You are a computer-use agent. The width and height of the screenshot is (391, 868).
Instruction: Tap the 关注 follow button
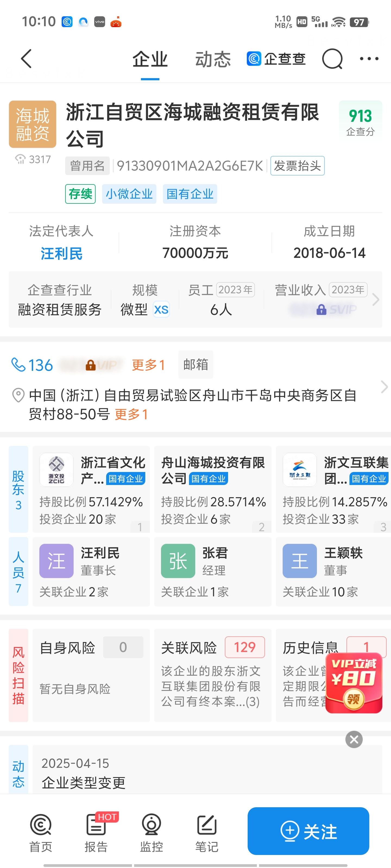coord(308,831)
